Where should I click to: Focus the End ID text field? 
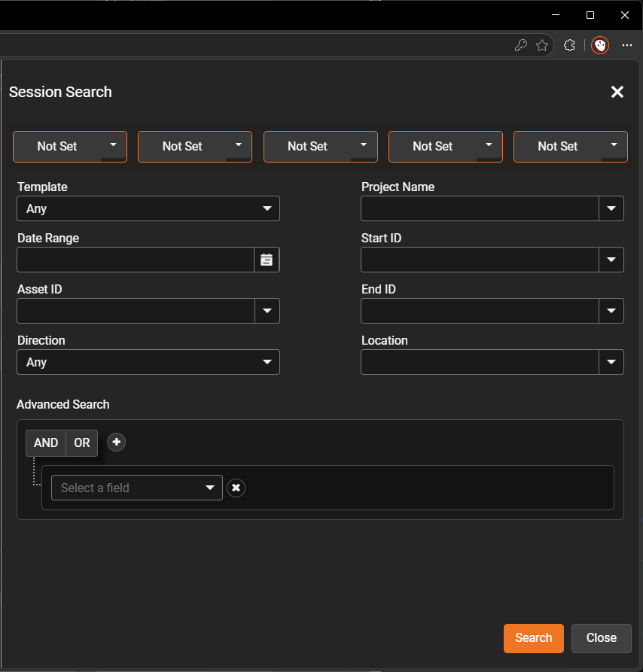pyautogui.click(x=480, y=311)
